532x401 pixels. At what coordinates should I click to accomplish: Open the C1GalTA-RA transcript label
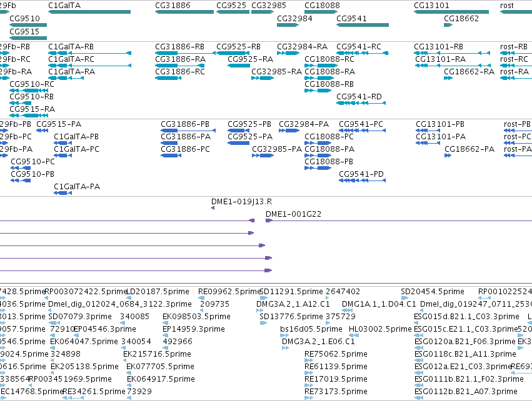tap(72, 72)
